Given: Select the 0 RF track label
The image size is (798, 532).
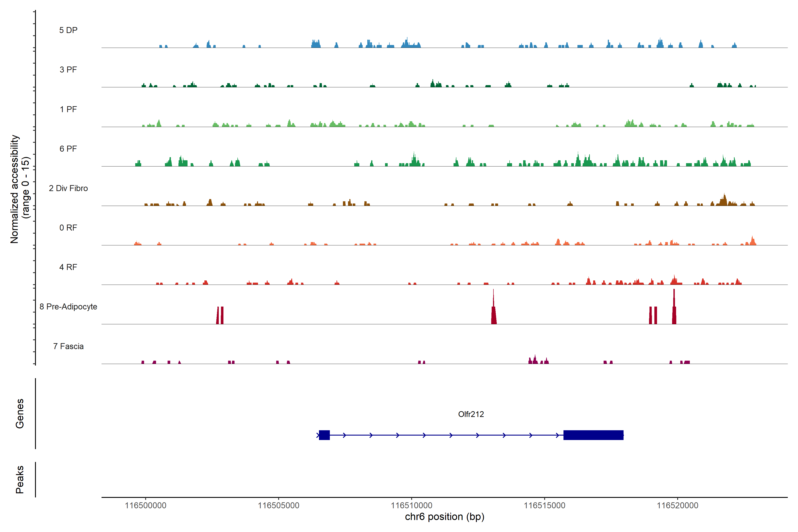Looking at the screenshot, I should pos(68,228).
